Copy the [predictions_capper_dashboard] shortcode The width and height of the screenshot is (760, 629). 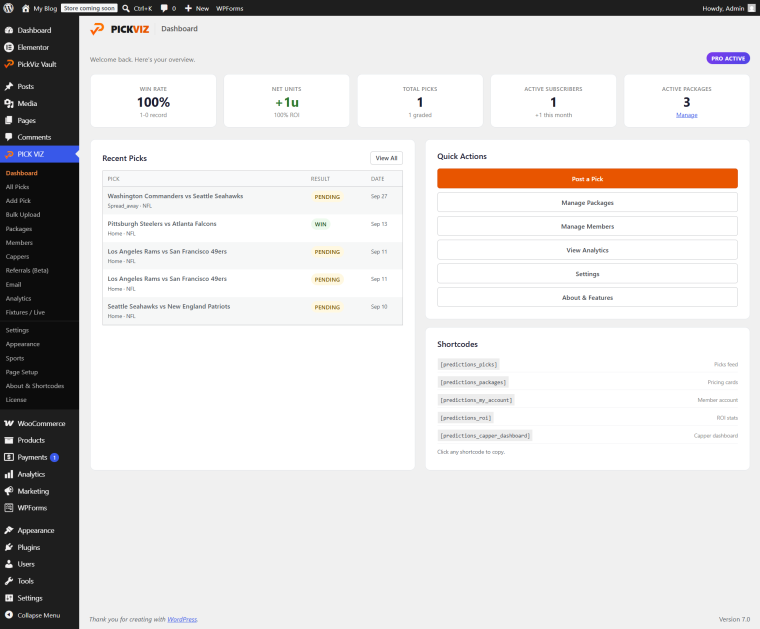tap(485, 436)
